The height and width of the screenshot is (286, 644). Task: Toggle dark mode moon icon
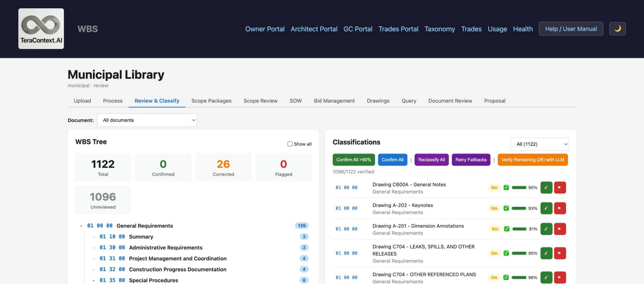click(x=617, y=29)
